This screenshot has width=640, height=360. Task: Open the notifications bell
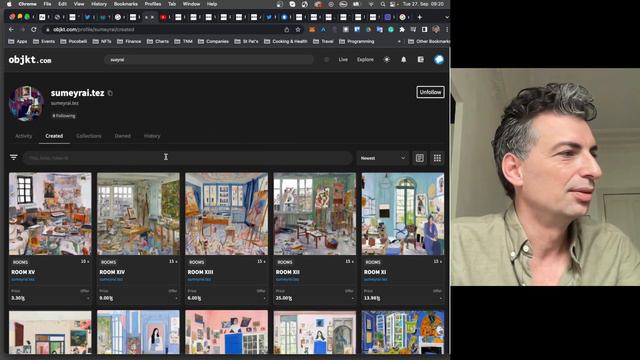point(403,60)
